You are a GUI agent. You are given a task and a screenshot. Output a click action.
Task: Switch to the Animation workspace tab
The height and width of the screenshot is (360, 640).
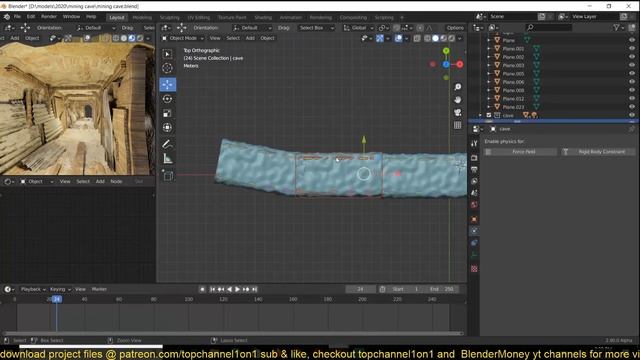(291, 18)
